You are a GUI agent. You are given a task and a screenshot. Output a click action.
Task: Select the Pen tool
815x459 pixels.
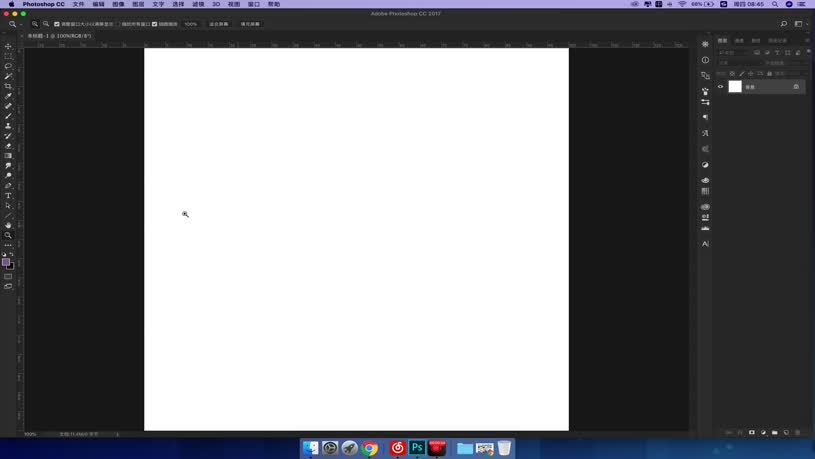click(8, 186)
